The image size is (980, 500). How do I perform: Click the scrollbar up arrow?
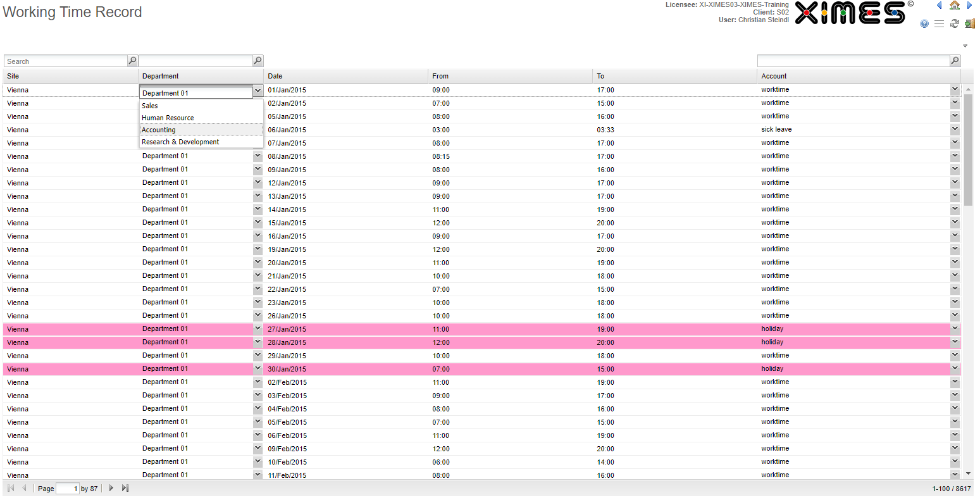[968, 90]
